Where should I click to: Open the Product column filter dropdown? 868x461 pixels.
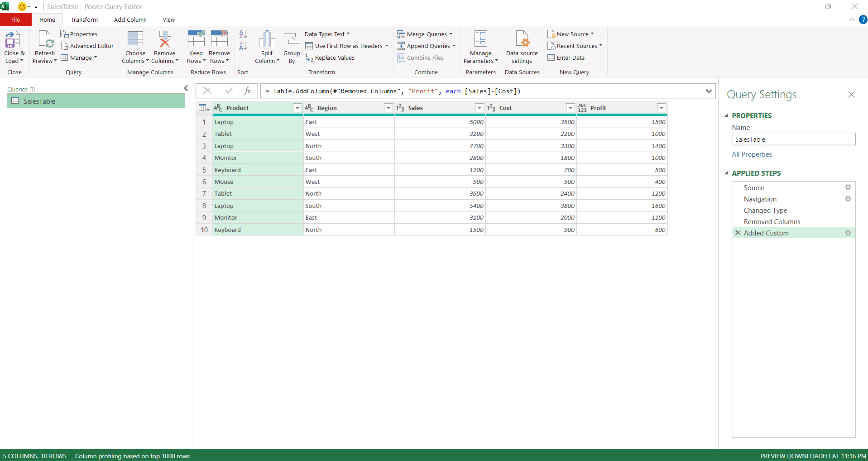[297, 108]
